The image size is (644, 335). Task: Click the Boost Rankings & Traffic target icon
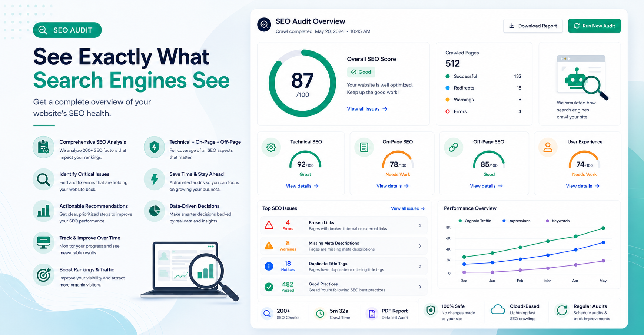(44, 275)
